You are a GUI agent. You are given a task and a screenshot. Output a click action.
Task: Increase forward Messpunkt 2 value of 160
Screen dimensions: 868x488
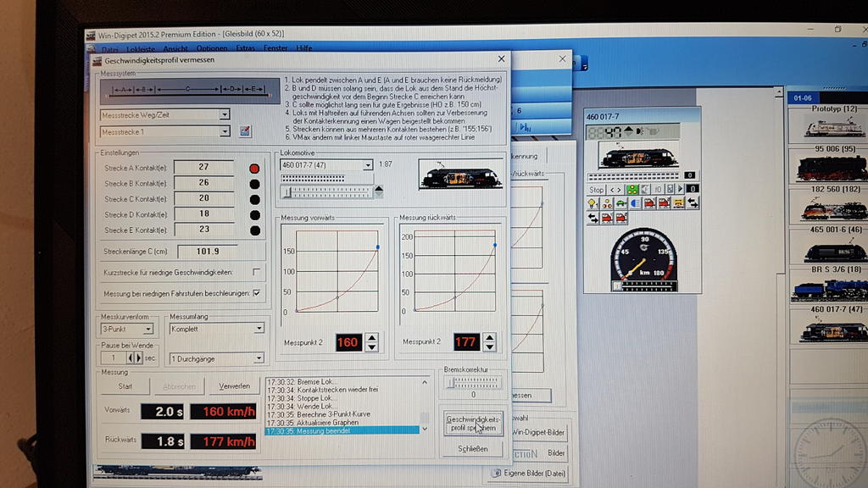(x=372, y=338)
